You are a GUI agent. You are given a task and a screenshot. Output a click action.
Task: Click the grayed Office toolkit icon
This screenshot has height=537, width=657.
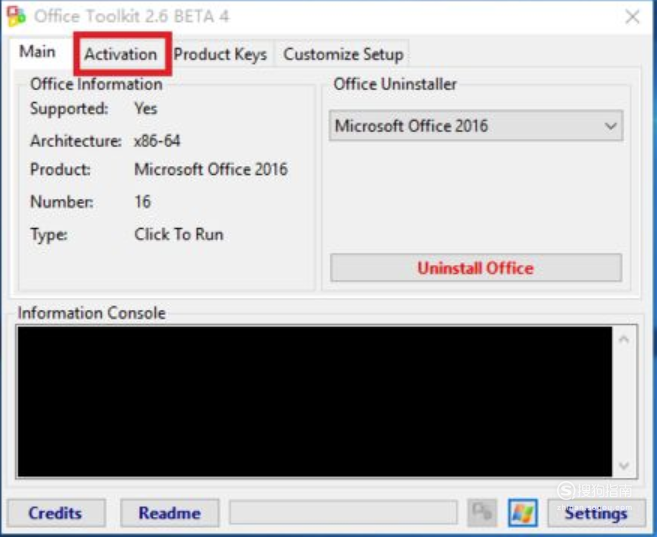(x=482, y=512)
